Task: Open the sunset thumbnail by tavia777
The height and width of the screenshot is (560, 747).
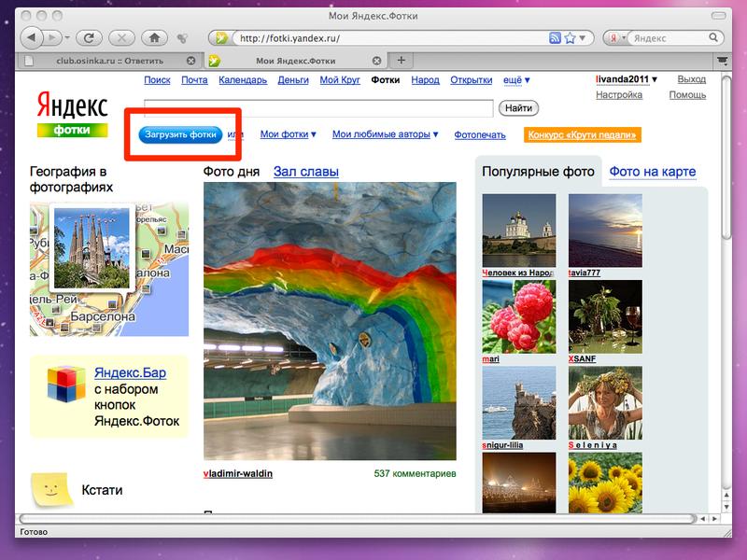Action: pyautogui.click(x=605, y=231)
